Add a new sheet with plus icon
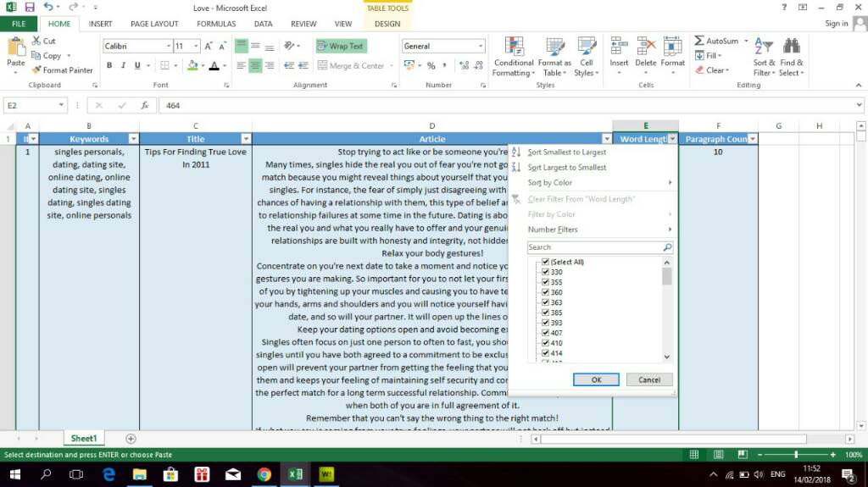 [131, 439]
